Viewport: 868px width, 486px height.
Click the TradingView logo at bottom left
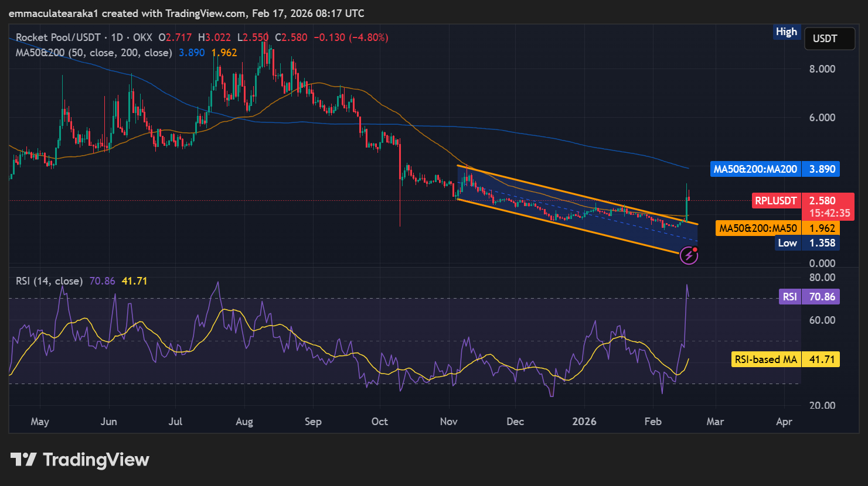[x=80, y=460]
